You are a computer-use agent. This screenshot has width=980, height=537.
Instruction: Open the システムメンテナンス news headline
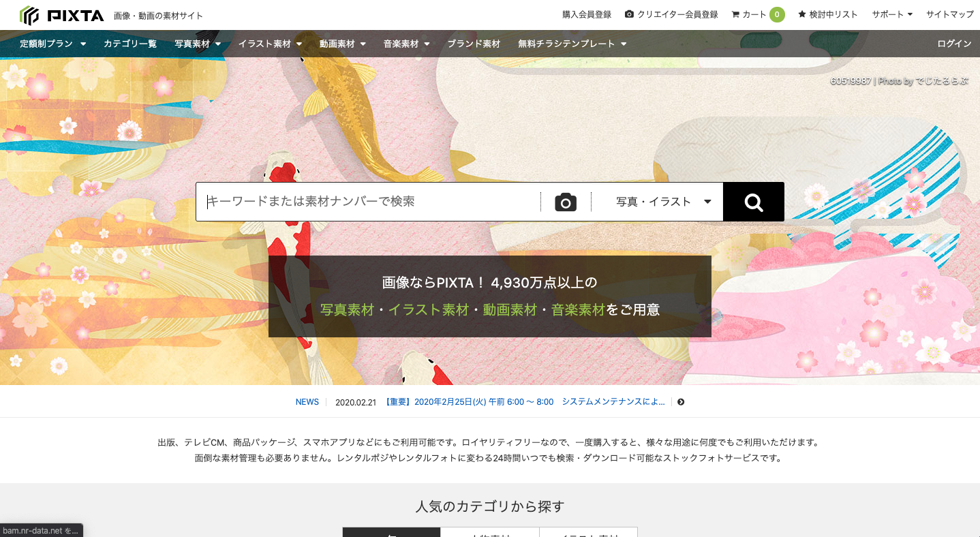pyautogui.click(x=525, y=402)
